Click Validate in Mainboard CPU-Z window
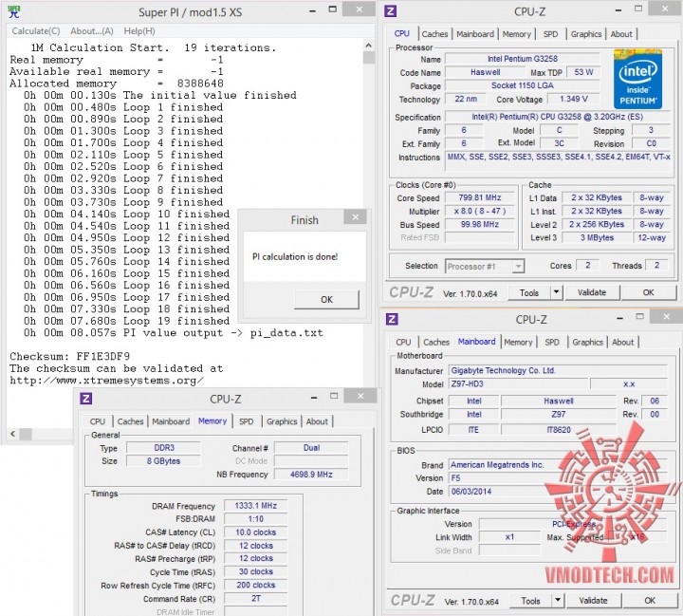This screenshot has width=683, height=616. click(593, 601)
